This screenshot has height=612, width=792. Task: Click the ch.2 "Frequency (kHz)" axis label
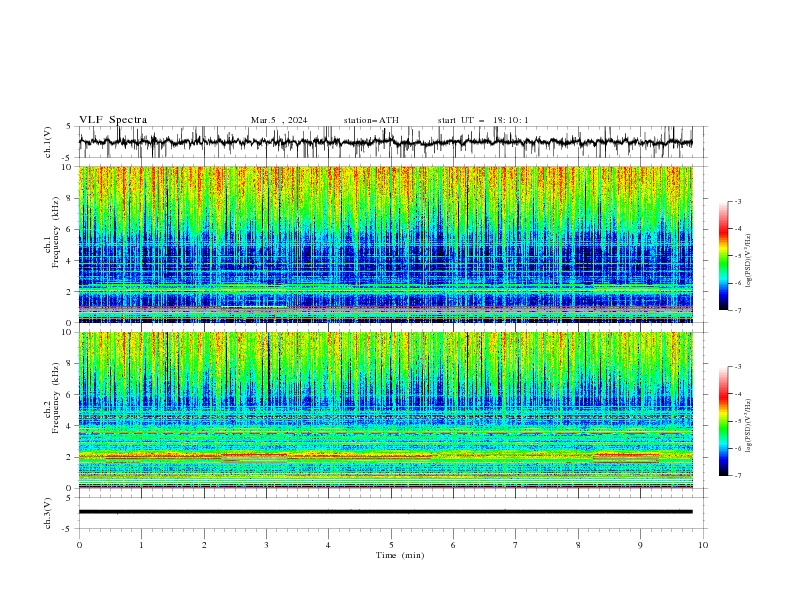click(x=56, y=397)
